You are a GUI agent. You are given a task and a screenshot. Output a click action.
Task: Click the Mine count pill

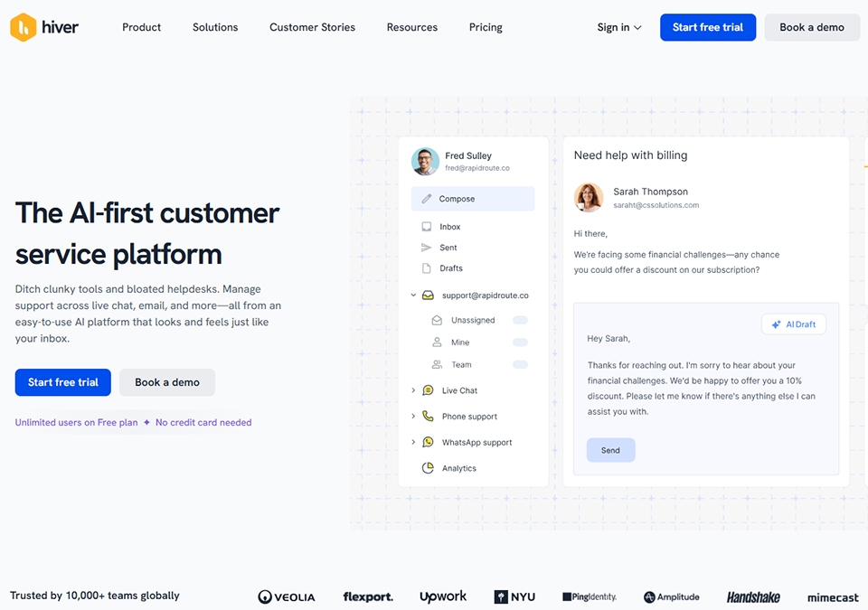(x=520, y=343)
